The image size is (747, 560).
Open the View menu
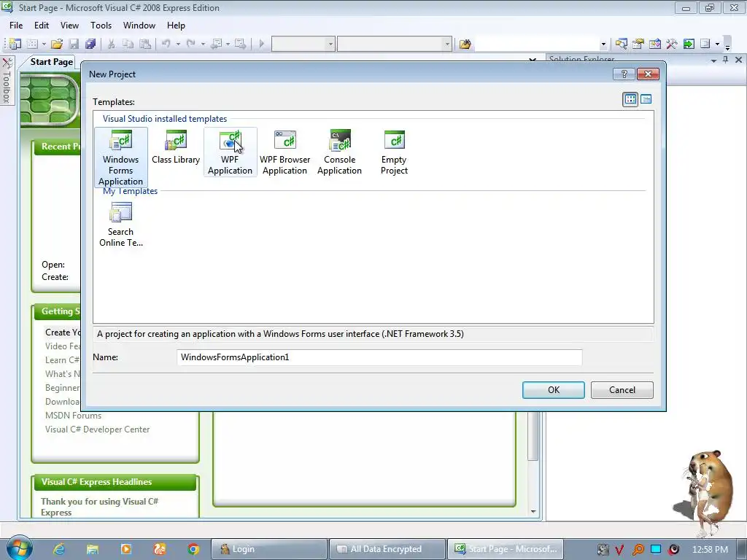(x=69, y=26)
